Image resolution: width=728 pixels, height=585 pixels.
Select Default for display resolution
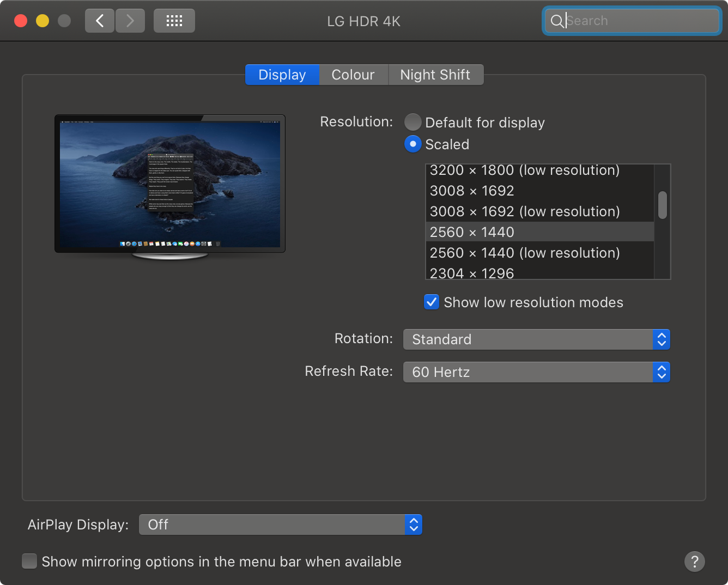coord(413,122)
